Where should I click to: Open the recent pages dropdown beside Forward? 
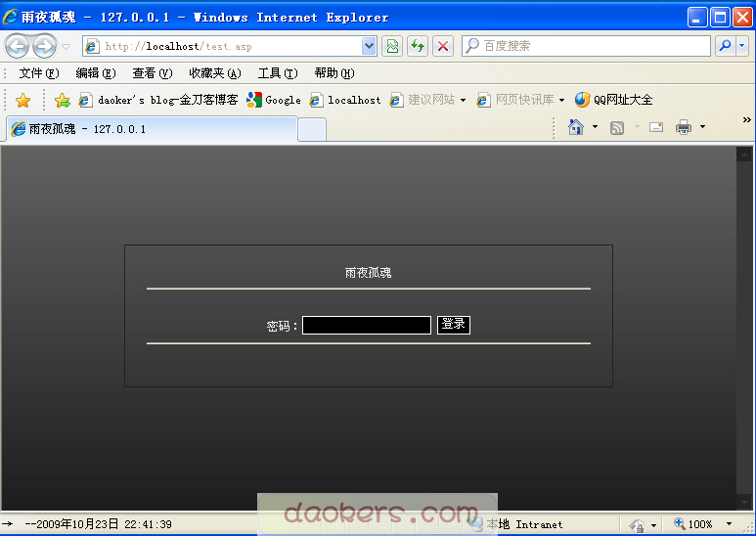click(67, 47)
